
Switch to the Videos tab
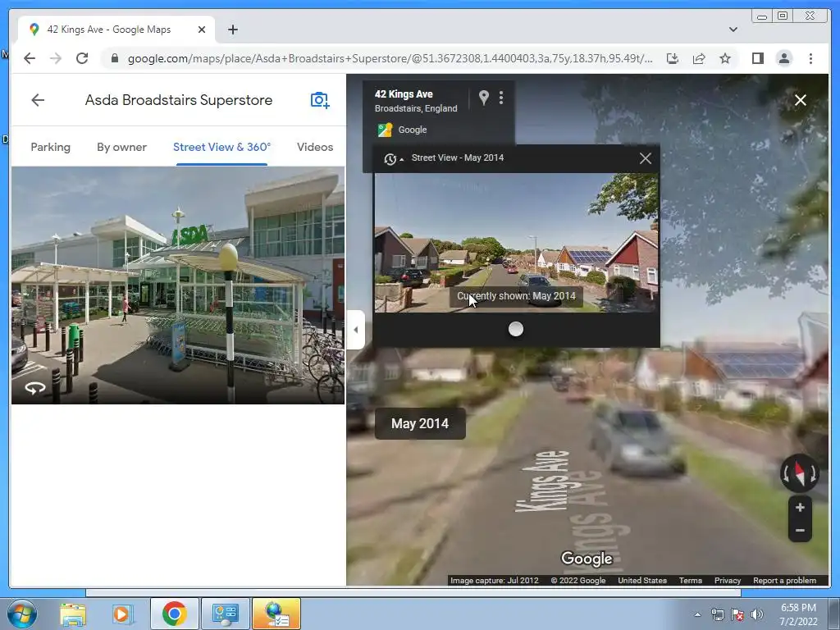click(315, 147)
